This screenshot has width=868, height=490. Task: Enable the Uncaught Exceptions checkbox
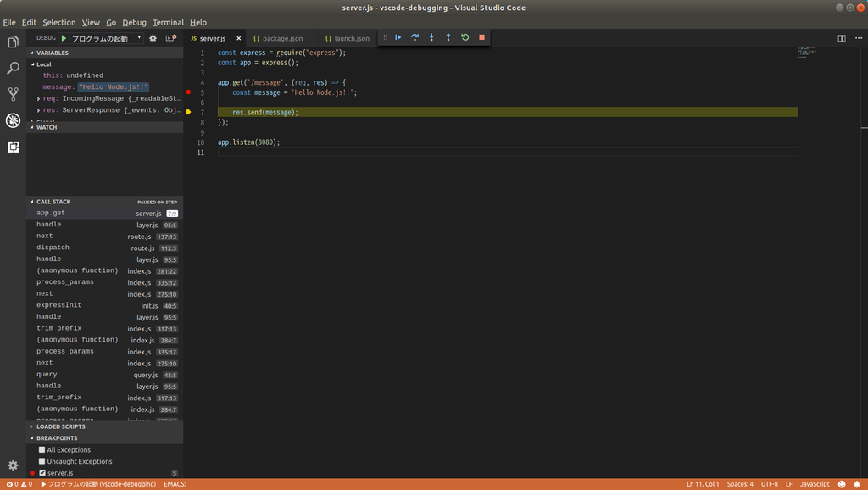tap(42, 461)
